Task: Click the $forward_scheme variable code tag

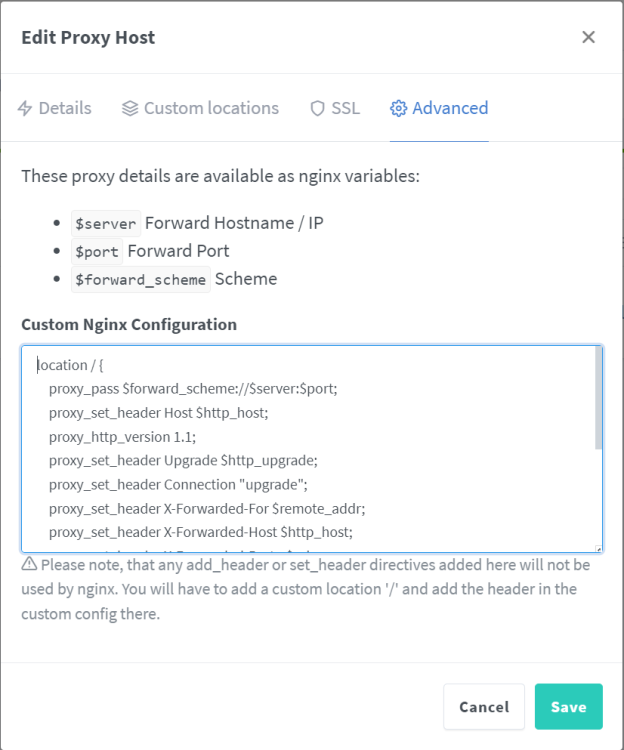Action: pyautogui.click(x=141, y=279)
